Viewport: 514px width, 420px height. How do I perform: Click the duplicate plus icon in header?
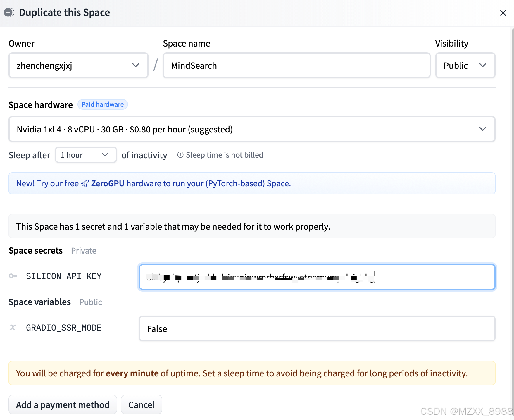(x=9, y=13)
